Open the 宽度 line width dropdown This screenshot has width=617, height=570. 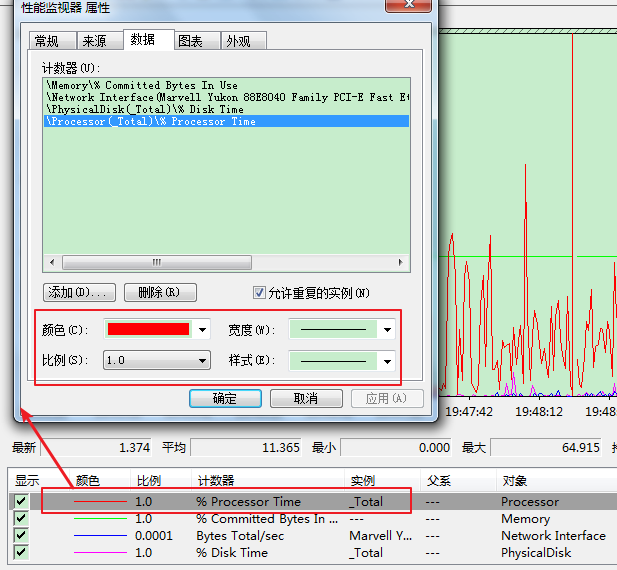[x=342, y=329]
